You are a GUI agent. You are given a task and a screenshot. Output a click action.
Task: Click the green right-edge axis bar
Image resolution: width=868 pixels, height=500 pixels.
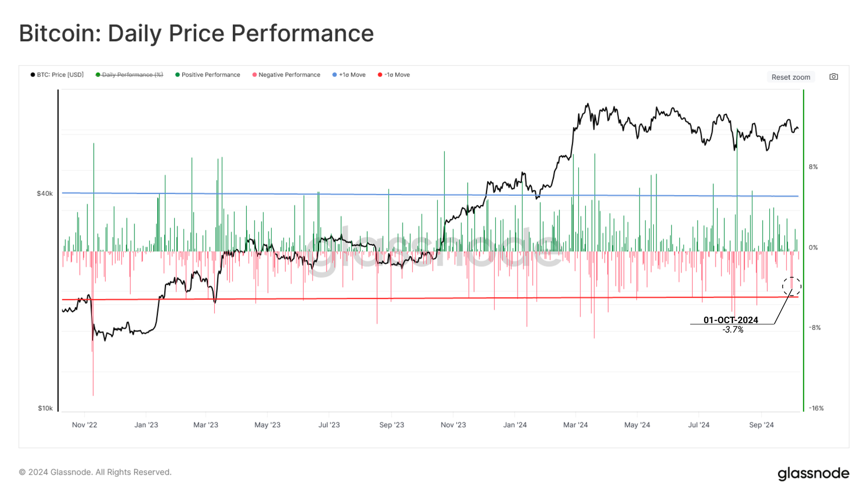pyautogui.click(x=803, y=249)
